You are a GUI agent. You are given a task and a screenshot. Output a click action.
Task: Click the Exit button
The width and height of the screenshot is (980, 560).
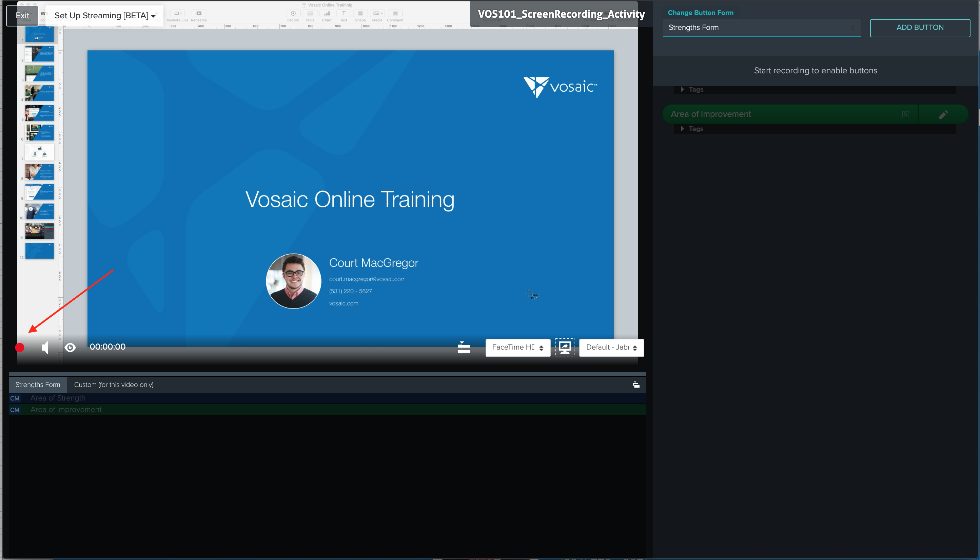coord(22,15)
